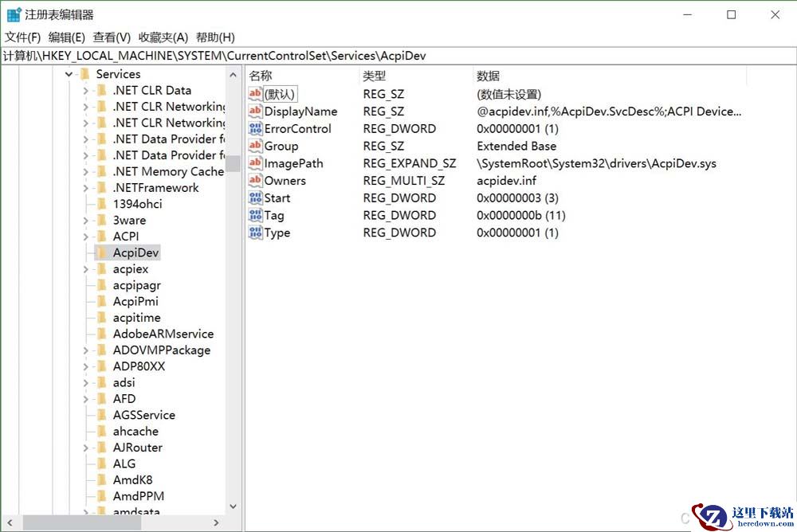The width and height of the screenshot is (797, 532).
Task: Click the AmdPPM folder icon
Action: (x=102, y=496)
